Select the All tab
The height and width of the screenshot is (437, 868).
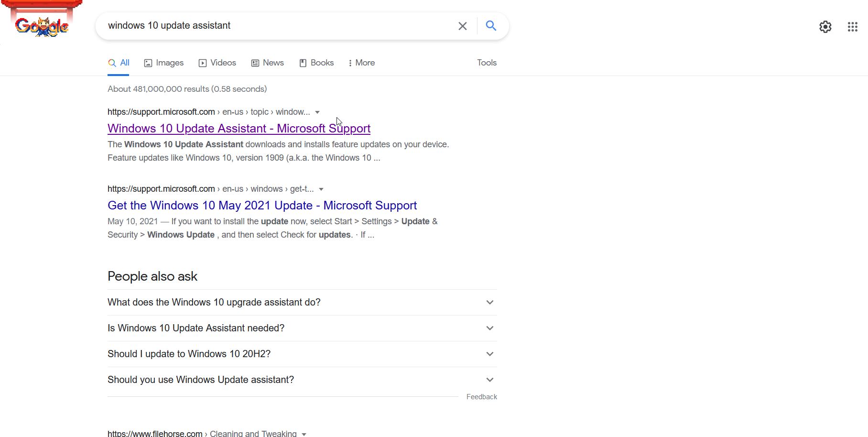tap(119, 63)
